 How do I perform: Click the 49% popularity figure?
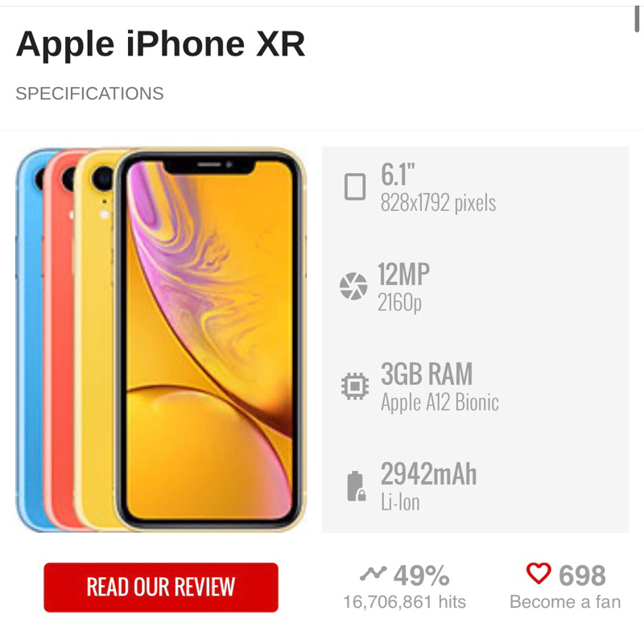point(421,576)
